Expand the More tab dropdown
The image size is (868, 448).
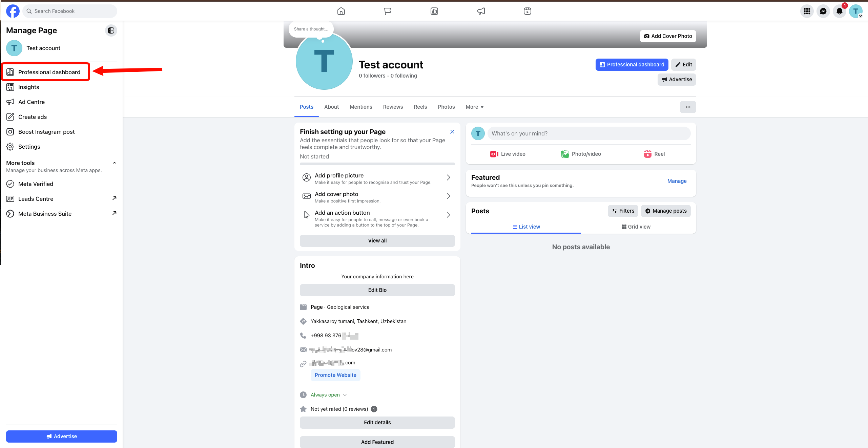pyautogui.click(x=475, y=107)
